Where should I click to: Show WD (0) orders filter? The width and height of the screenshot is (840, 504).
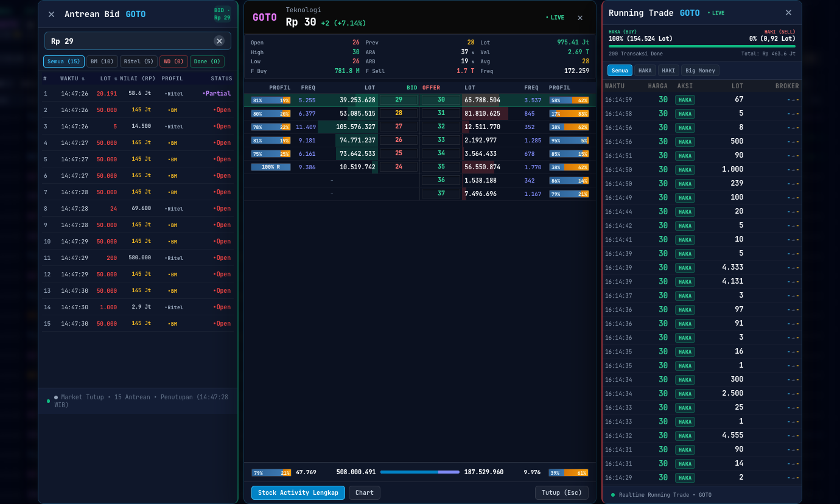point(173,61)
